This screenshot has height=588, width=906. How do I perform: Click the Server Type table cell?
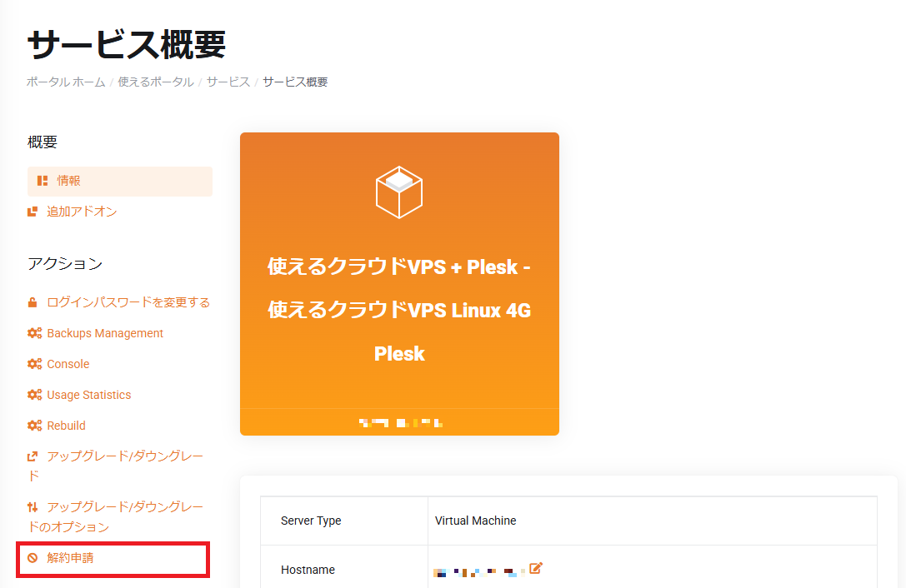[x=344, y=521]
